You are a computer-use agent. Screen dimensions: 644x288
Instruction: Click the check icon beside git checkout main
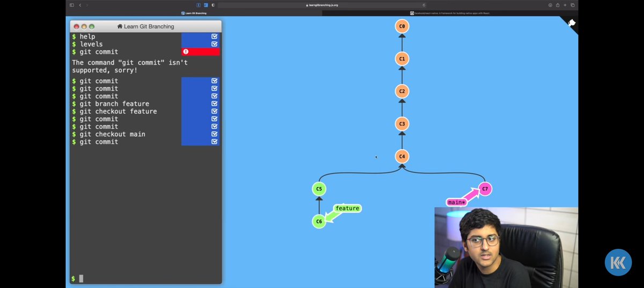(x=215, y=134)
